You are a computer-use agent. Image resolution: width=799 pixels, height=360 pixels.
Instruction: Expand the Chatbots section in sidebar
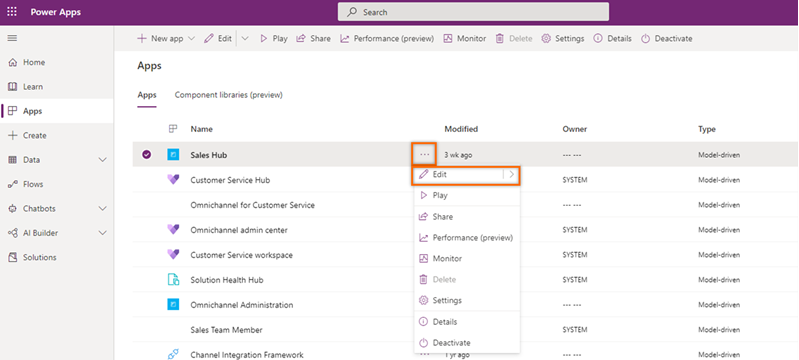(x=102, y=209)
